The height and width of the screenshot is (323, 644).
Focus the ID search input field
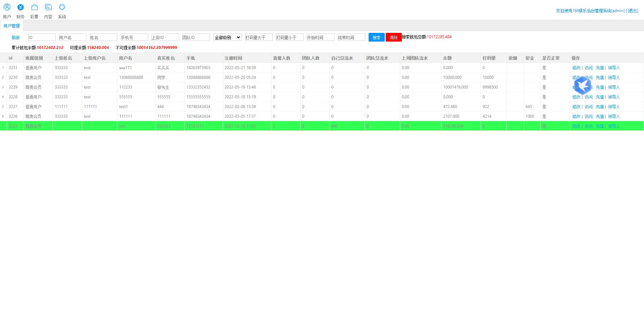(42, 38)
